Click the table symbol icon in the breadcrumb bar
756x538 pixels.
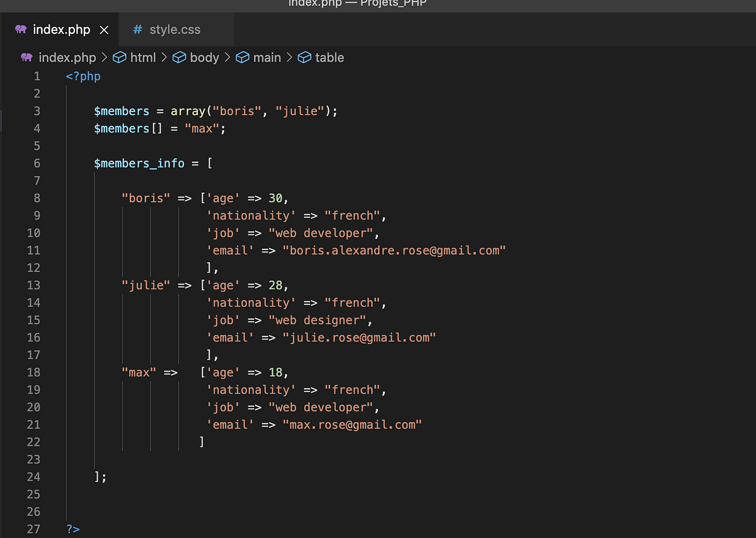click(x=304, y=57)
